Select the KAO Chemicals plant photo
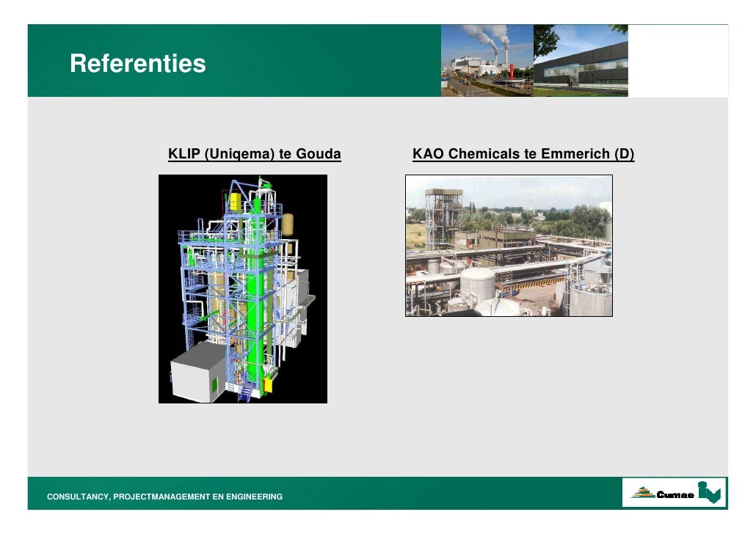Screen dimensions: 756x534 [509, 245]
